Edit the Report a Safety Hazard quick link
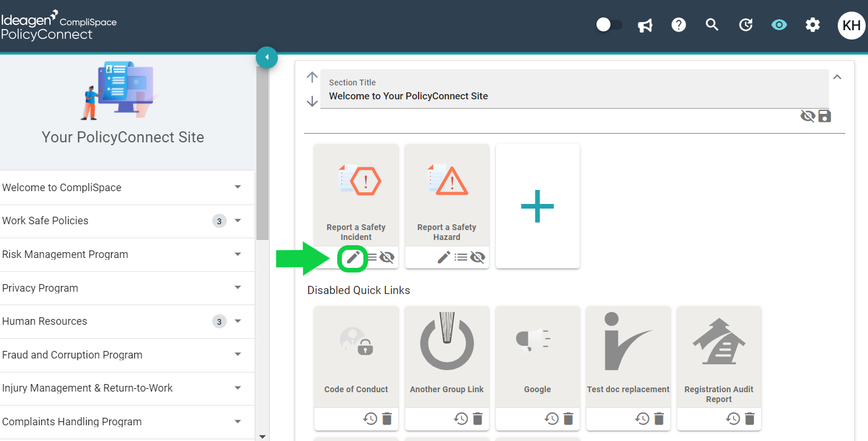Screen dimensions: 868x441 [x=444, y=257]
